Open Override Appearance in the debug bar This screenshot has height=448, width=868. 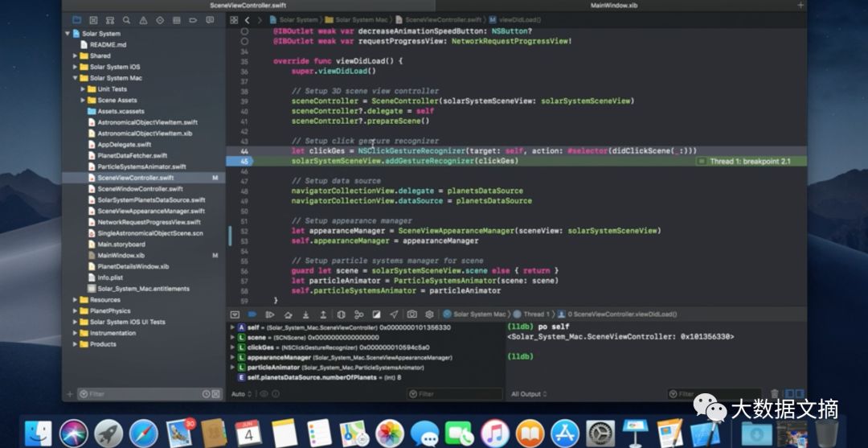click(x=376, y=314)
